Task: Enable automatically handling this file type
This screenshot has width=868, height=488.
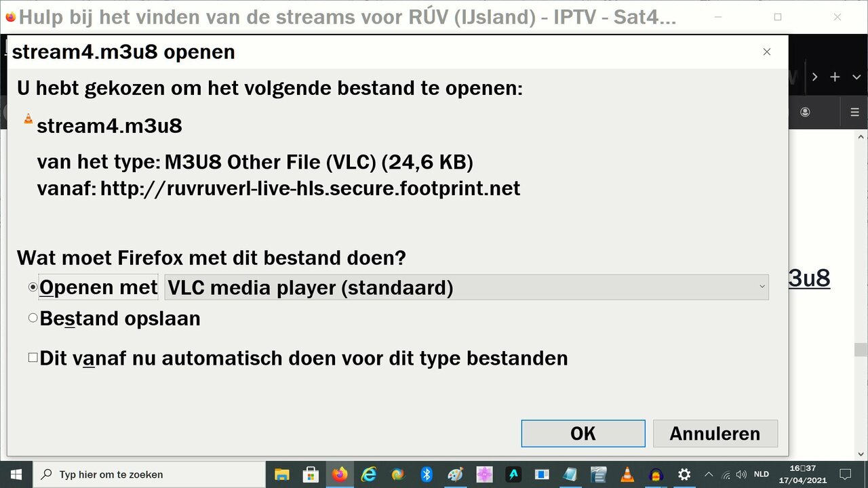Action: pyautogui.click(x=33, y=357)
